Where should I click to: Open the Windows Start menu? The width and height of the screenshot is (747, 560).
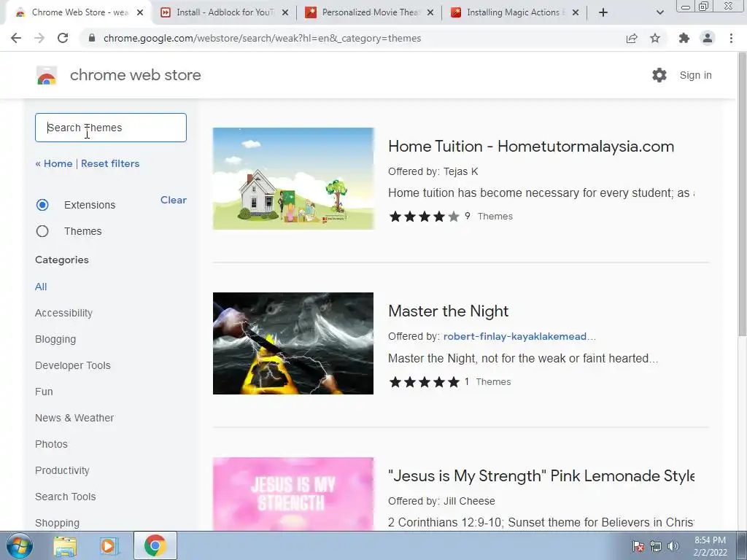tap(19, 545)
